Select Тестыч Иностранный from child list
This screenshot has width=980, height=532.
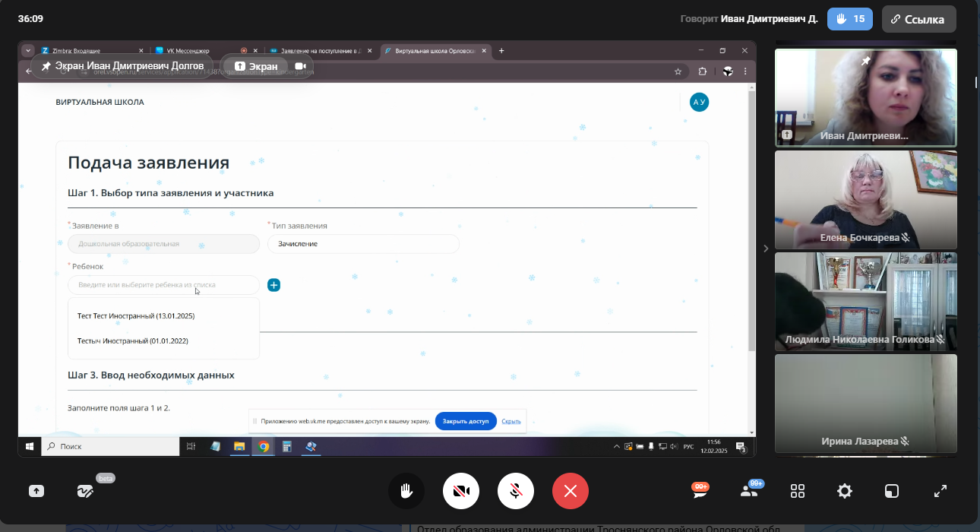click(x=133, y=341)
